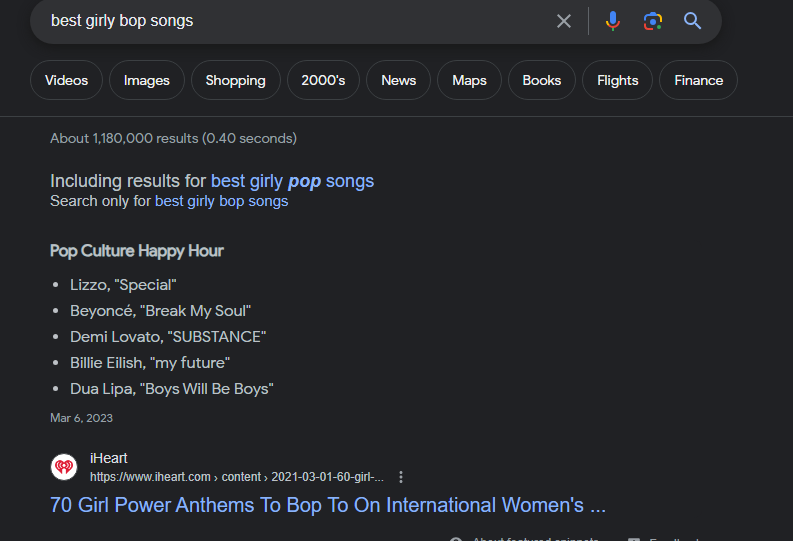Click the Demi Lovato, "SUBSTANCE" item
Screen dimensions: 793x541
pos(168,337)
